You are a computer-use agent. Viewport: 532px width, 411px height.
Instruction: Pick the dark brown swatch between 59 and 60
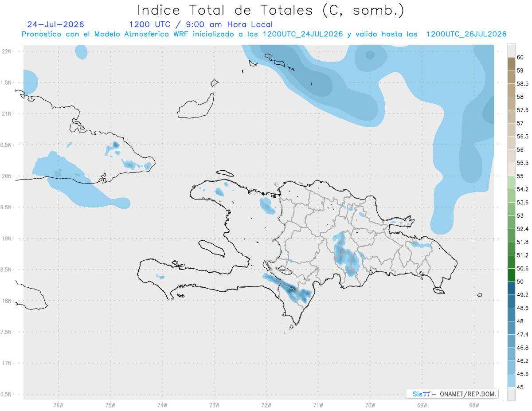(511, 64)
